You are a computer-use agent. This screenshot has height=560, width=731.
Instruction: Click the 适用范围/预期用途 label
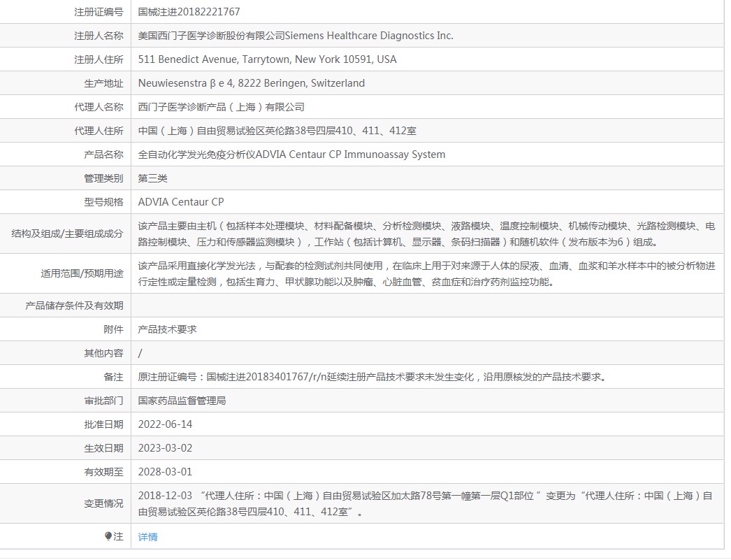coord(82,273)
